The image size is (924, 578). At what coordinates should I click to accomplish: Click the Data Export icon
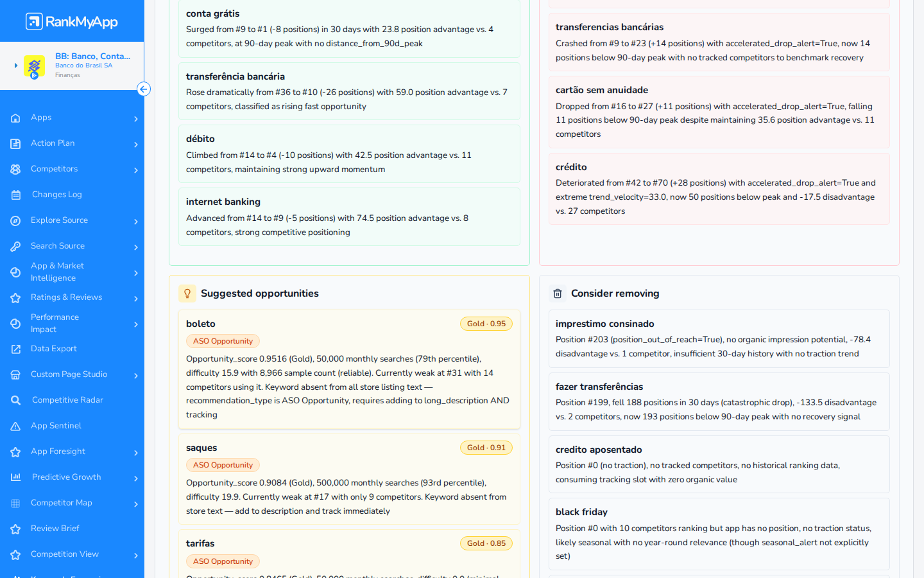click(x=15, y=349)
